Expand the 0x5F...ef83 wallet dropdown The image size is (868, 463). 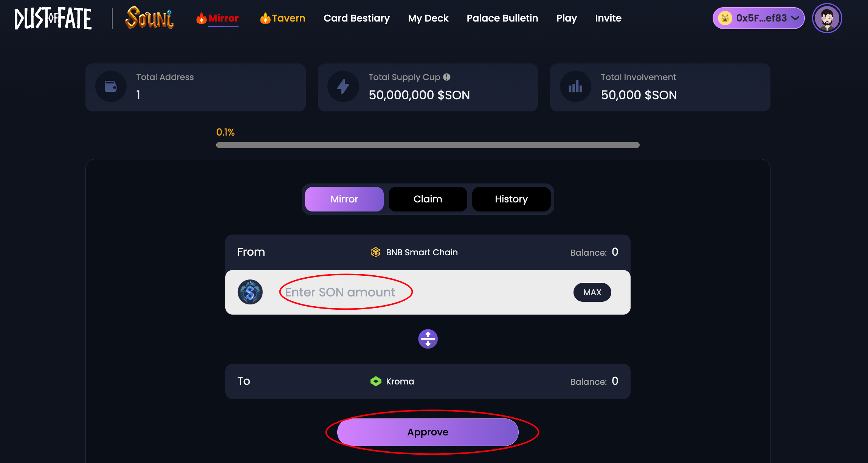pyautogui.click(x=758, y=18)
